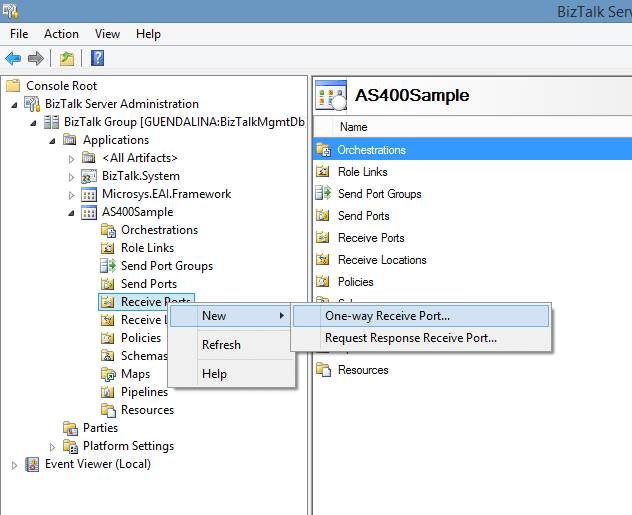632x515 pixels.
Task: Select Request Response Receive Port... option
Action: (x=421, y=338)
